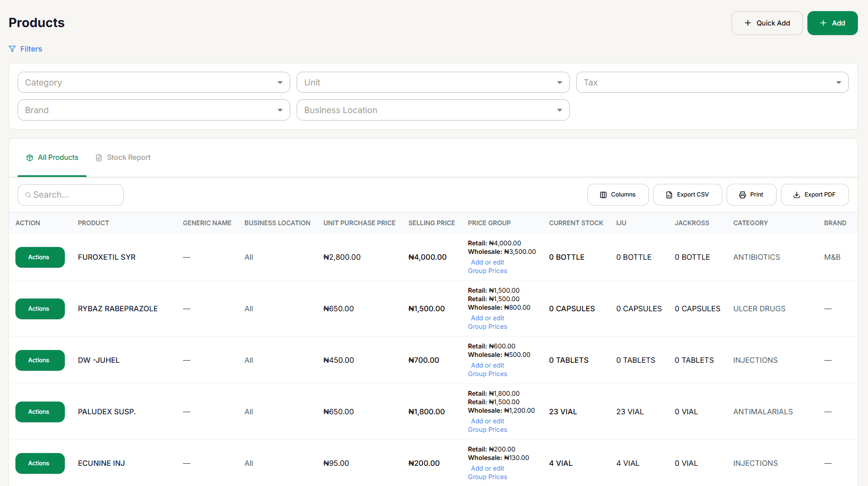Click the download icon on Export PDF
The image size is (868, 486).
[797, 195]
